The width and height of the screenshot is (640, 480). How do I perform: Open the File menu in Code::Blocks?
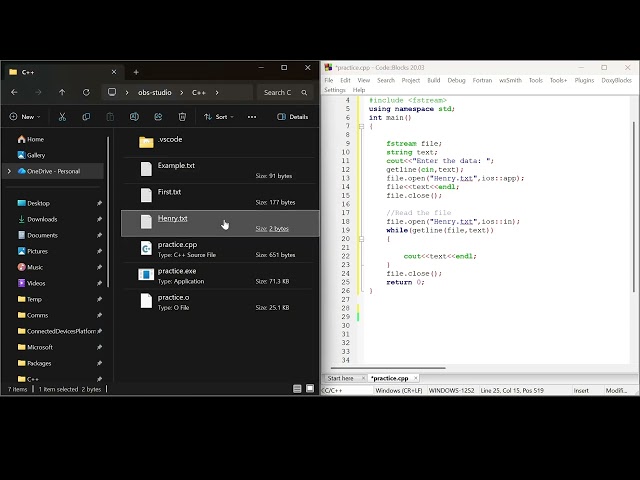pos(329,80)
